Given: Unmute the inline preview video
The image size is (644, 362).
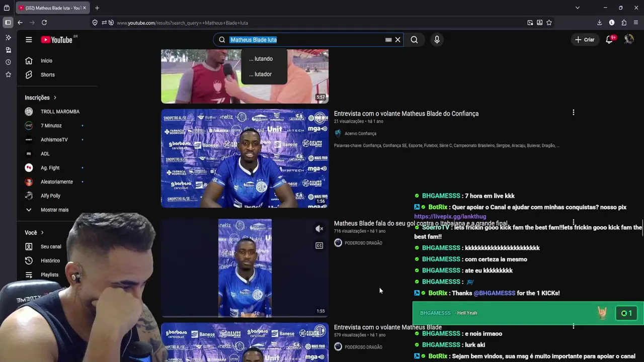Looking at the screenshot, I should 319,229.
